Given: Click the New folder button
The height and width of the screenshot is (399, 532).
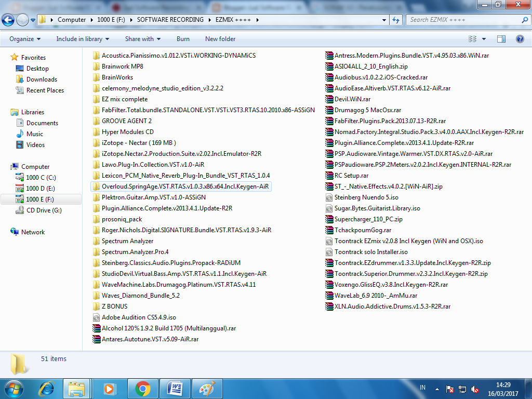Looking at the screenshot, I should pyautogui.click(x=220, y=39).
